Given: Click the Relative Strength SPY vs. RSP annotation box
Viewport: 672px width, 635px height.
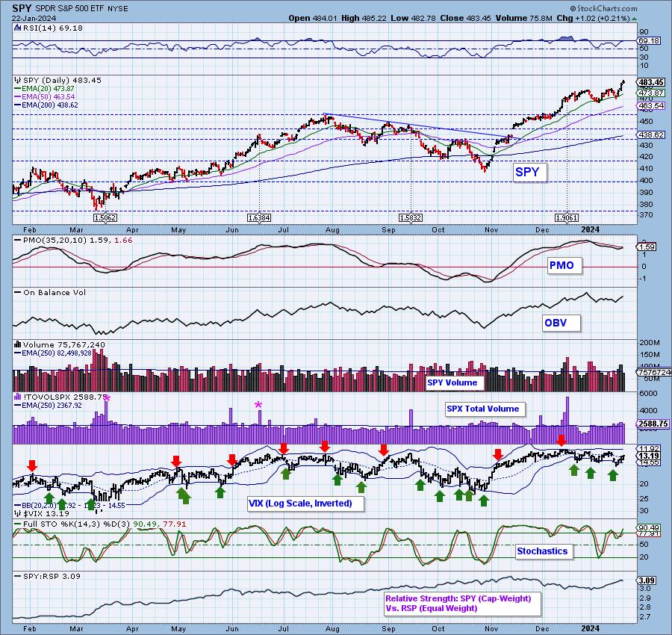Looking at the screenshot, I should point(462,604).
